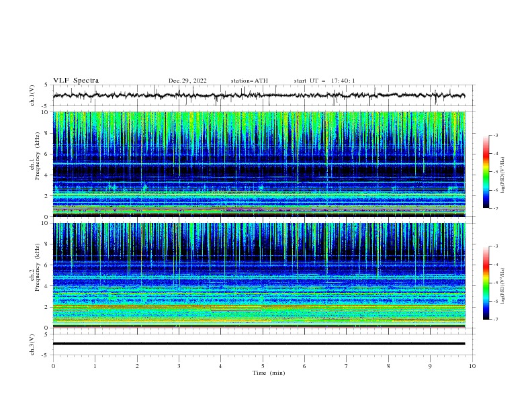The width and height of the screenshot is (532, 411).
Task: Click the ch.1 color scale bar
Action: click(486, 172)
